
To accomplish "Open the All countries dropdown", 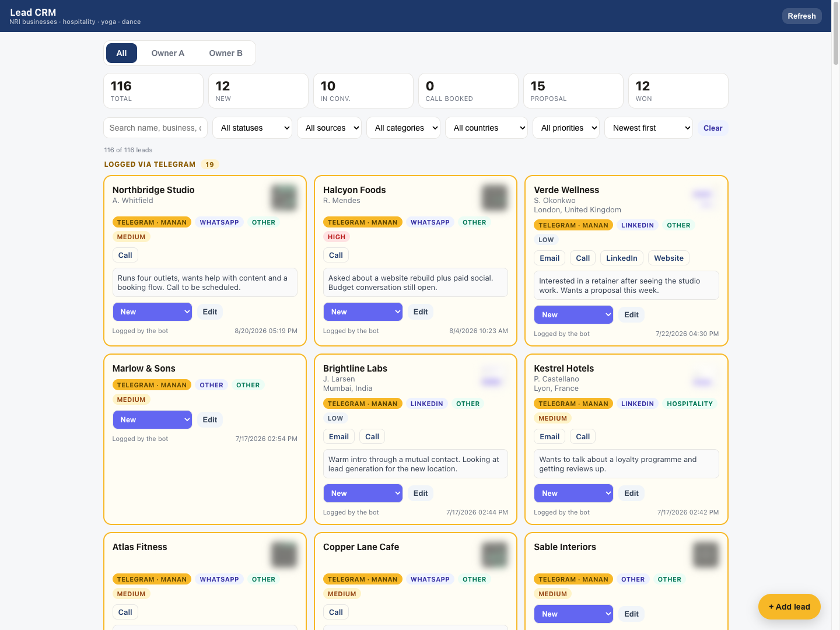I will click(x=487, y=128).
